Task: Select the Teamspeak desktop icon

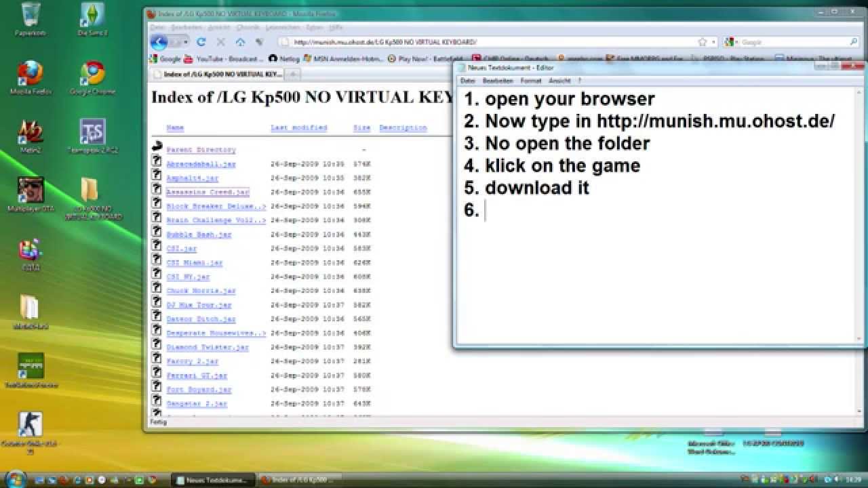Action: coord(92,136)
